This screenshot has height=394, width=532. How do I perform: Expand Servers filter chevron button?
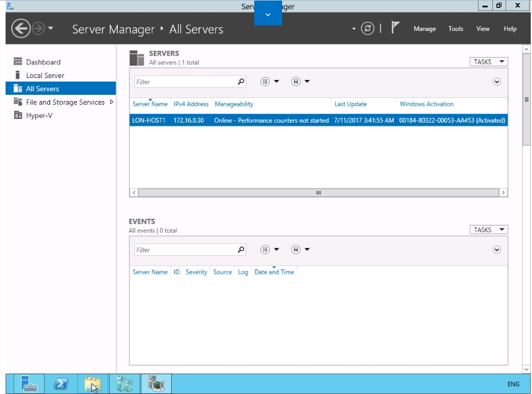(497, 82)
